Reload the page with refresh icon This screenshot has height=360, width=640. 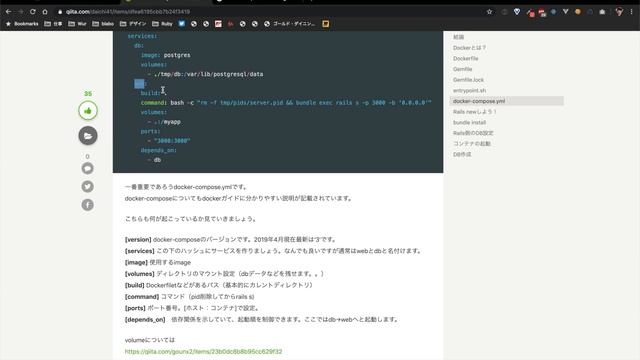(33, 12)
